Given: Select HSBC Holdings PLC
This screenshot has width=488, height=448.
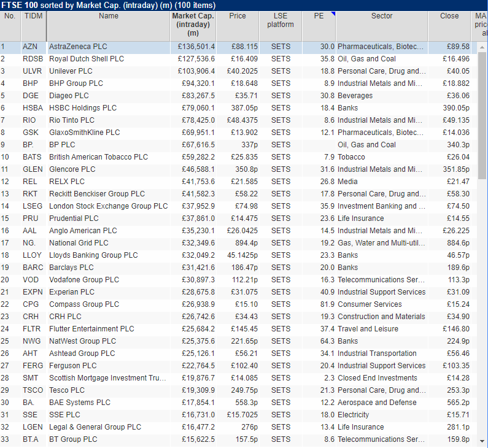Looking at the screenshot, I should tap(83, 108).
